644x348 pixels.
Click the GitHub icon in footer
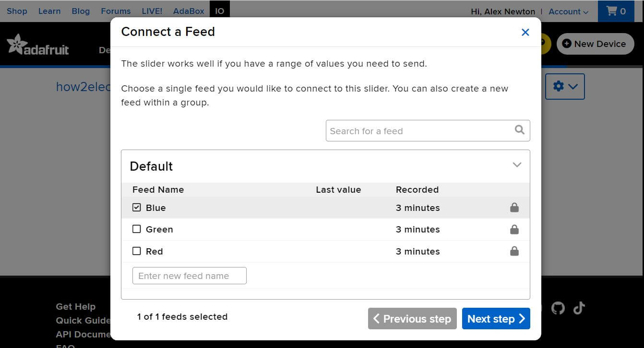pyautogui.click(x=558, y=308)
